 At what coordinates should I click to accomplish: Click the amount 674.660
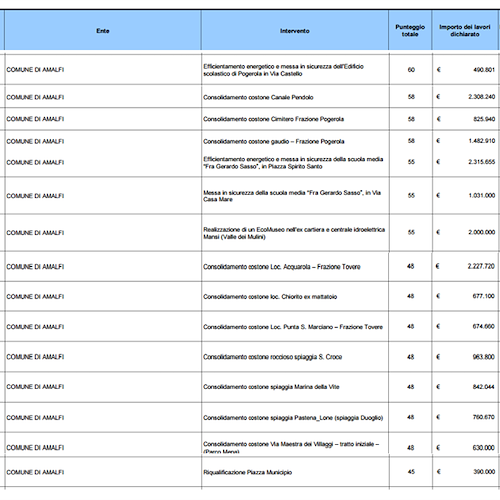coord(483,326)
